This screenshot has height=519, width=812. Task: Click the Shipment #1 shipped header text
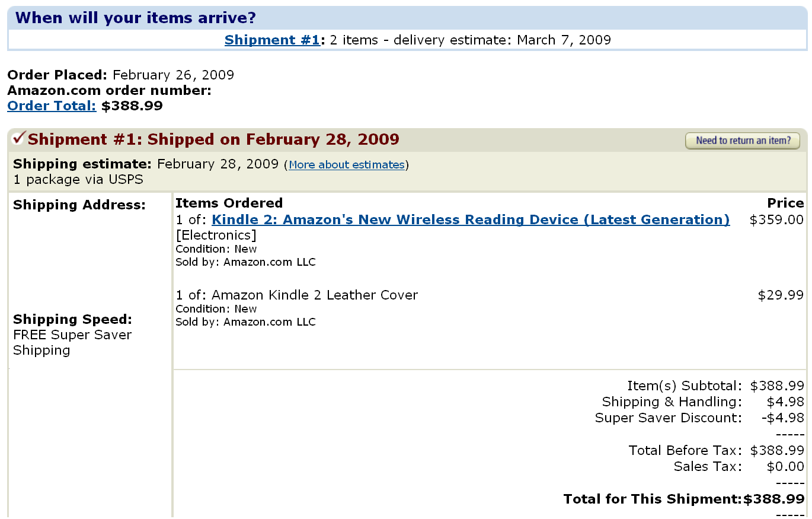point(213,139)
